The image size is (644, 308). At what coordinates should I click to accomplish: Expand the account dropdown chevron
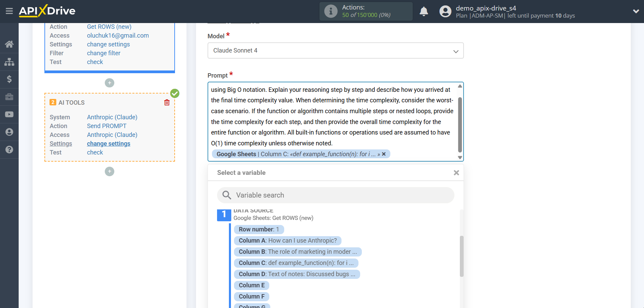(636, 11)
